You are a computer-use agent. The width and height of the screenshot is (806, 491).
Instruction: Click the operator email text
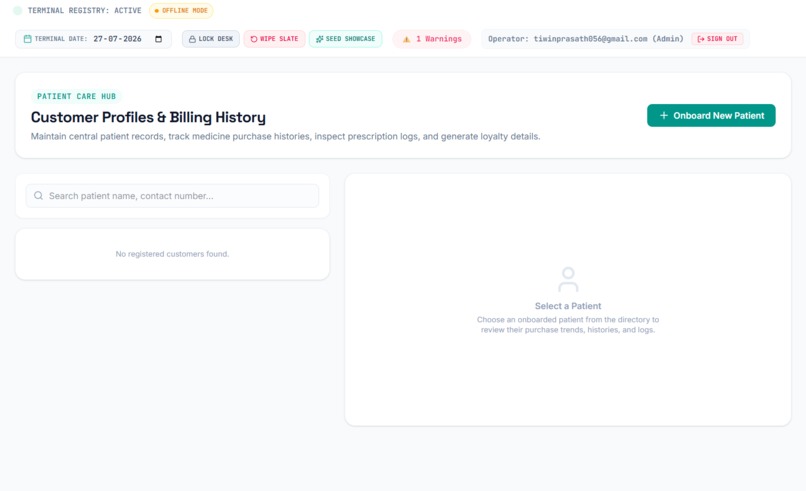pyautogui.click(x=590, y=39)
